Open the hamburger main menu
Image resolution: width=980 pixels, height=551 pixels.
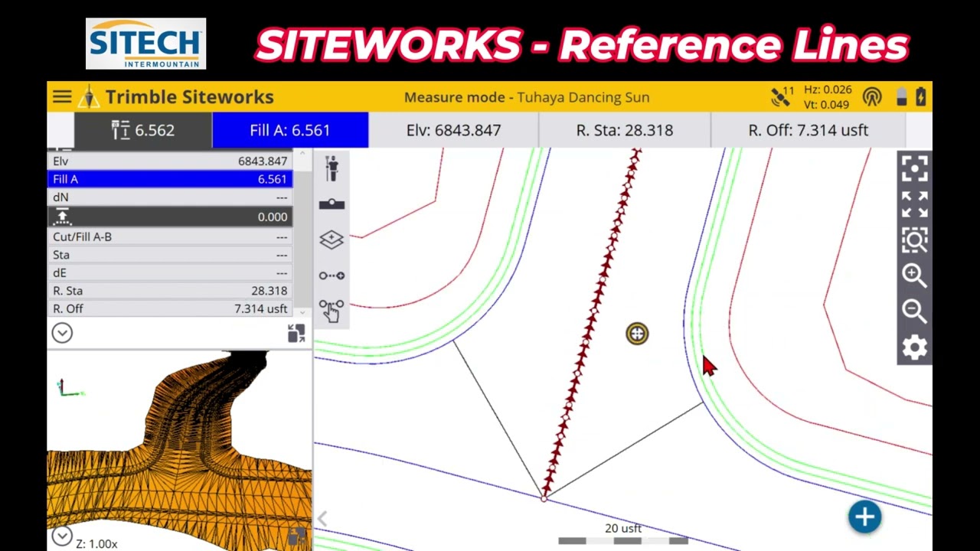[62, 97]
